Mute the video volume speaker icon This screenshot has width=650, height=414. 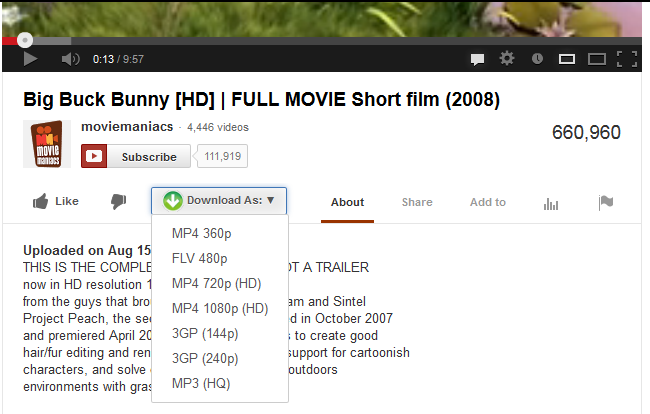tap(70, 59)
